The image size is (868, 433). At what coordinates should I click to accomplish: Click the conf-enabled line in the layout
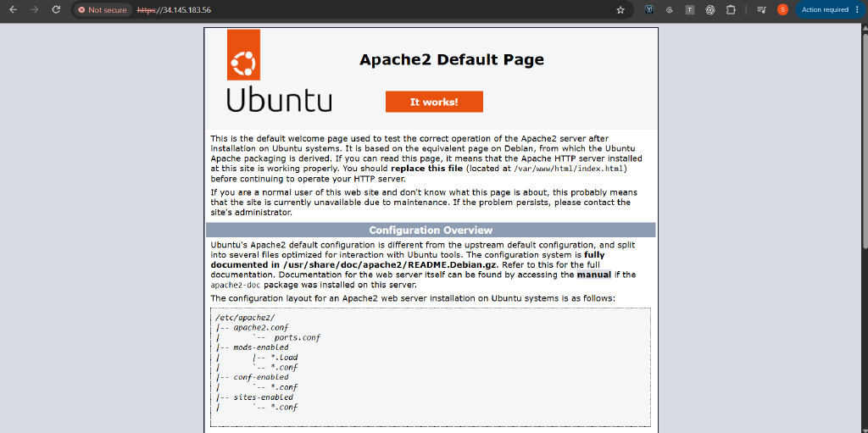click(261, 377)
